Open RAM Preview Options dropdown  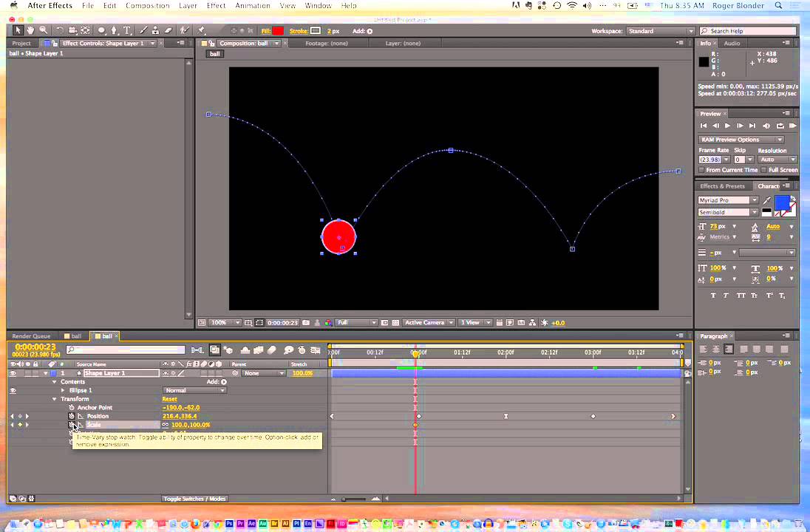point(741,140)
